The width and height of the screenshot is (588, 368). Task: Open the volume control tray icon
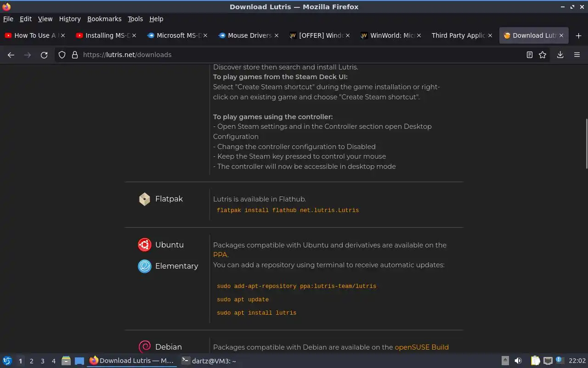[518, 361]
